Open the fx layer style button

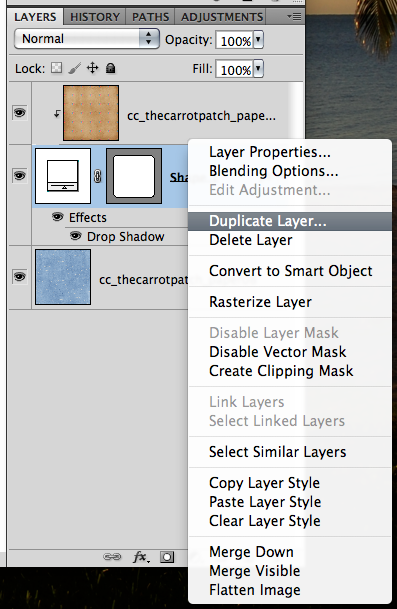coord(141,557)
